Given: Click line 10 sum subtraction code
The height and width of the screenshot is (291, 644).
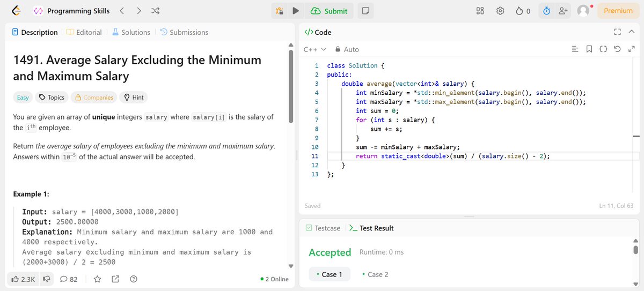Looking at the screenshot, I should (x=408, y=147).
